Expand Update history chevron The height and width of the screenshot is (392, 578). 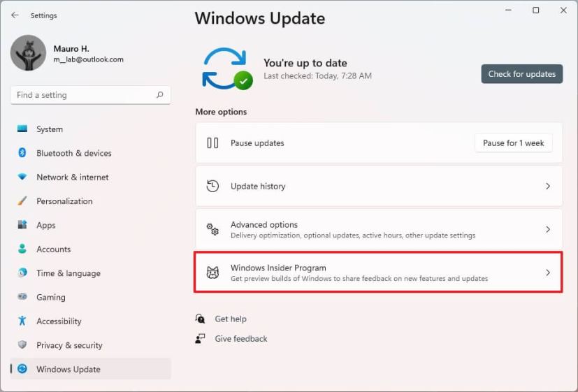pyautogui.click(x=548, y=186)
